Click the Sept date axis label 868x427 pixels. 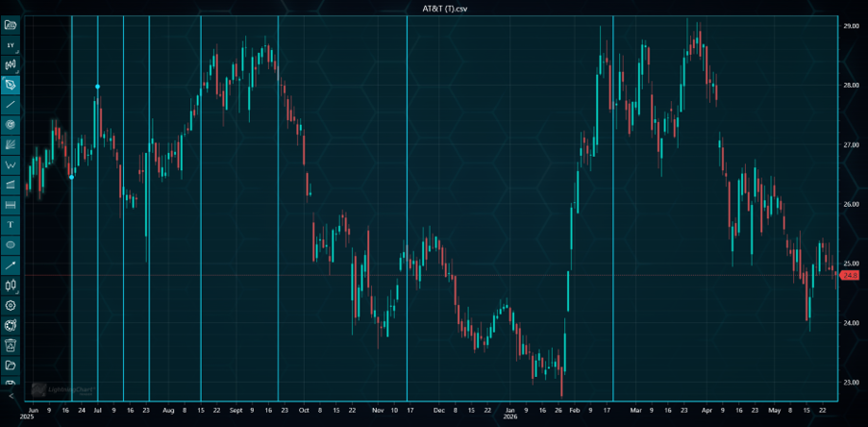236,411
